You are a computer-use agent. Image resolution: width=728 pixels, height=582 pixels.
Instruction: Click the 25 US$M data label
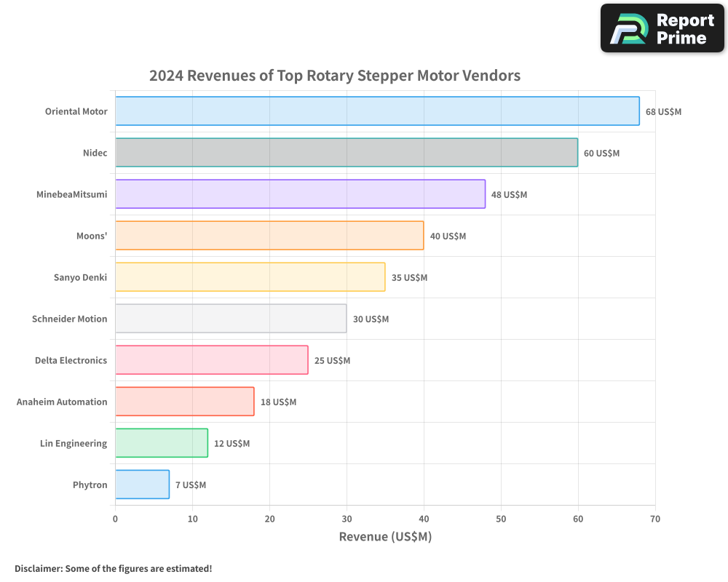click(331, 360)
